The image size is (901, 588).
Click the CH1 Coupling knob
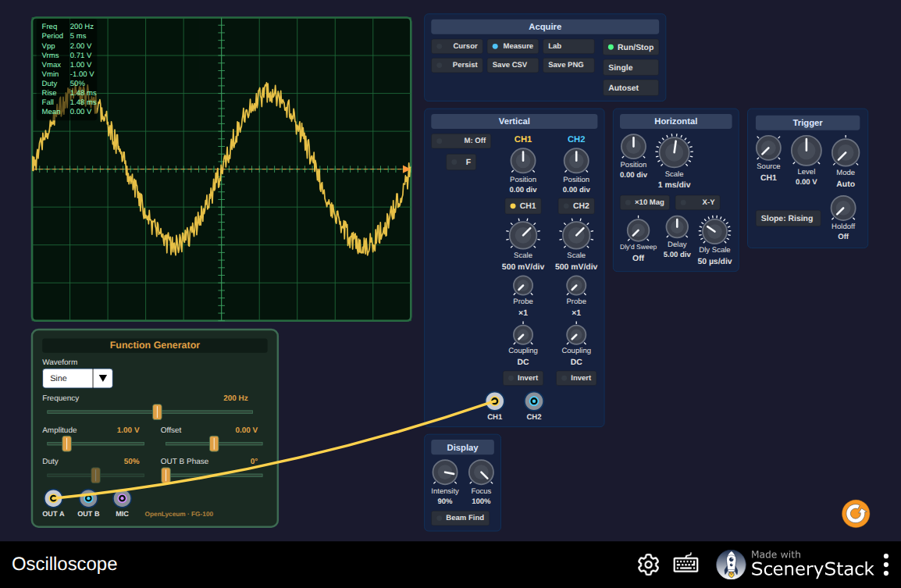[523, 334]
